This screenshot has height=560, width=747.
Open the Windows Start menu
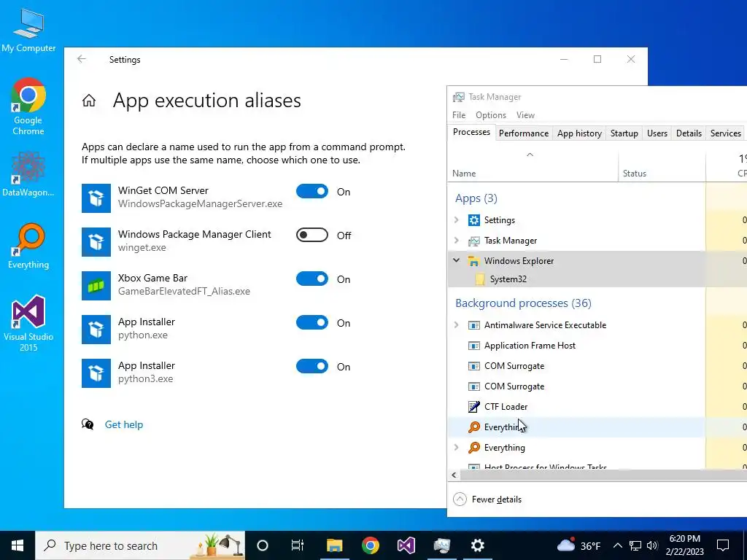pyautogui.click(x=18, y=545)
